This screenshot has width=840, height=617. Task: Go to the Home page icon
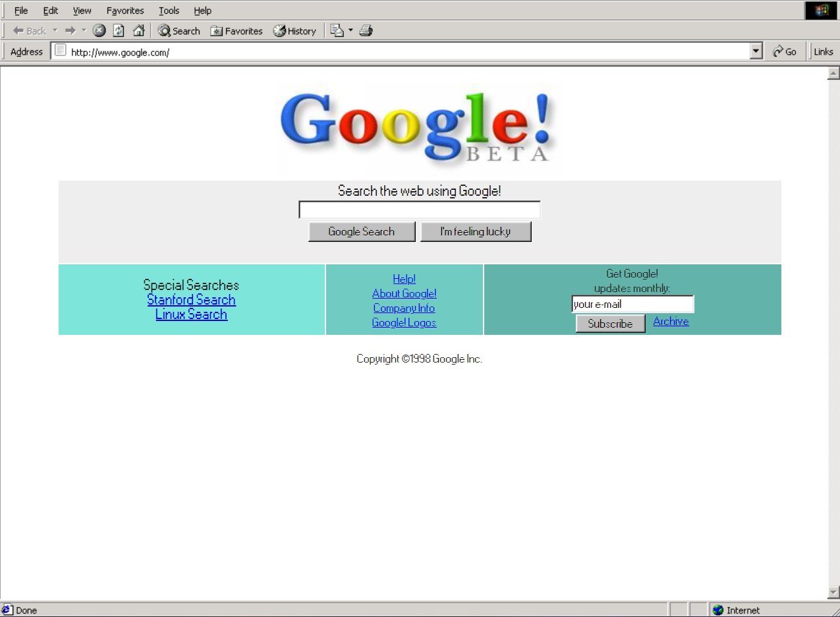(x=138, y=31)
